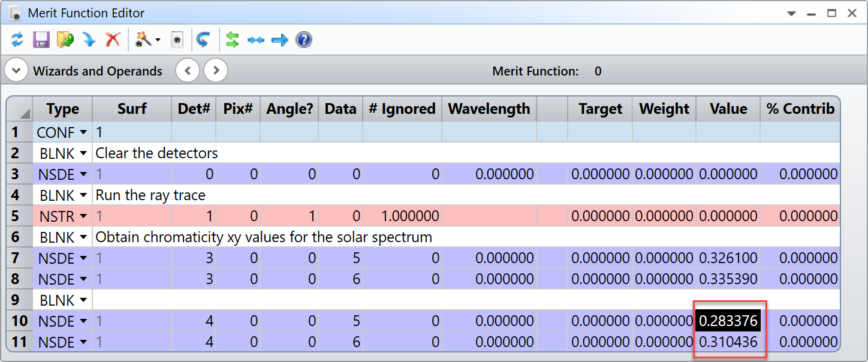Click the comment 'Run the ray trace'
868x362 pixels.
point(150,195)
